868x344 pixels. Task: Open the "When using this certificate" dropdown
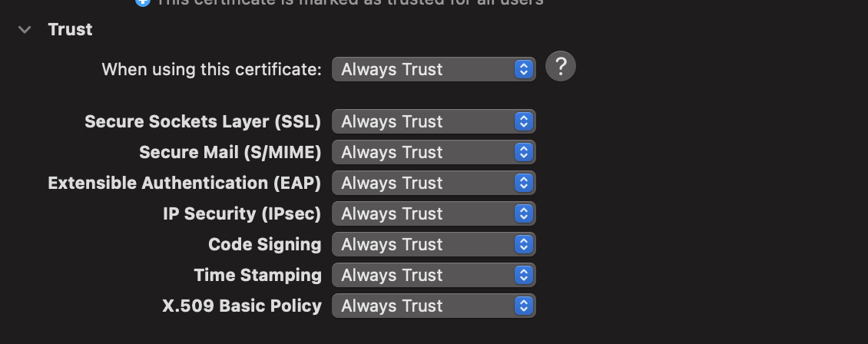(x=433, y=69)
